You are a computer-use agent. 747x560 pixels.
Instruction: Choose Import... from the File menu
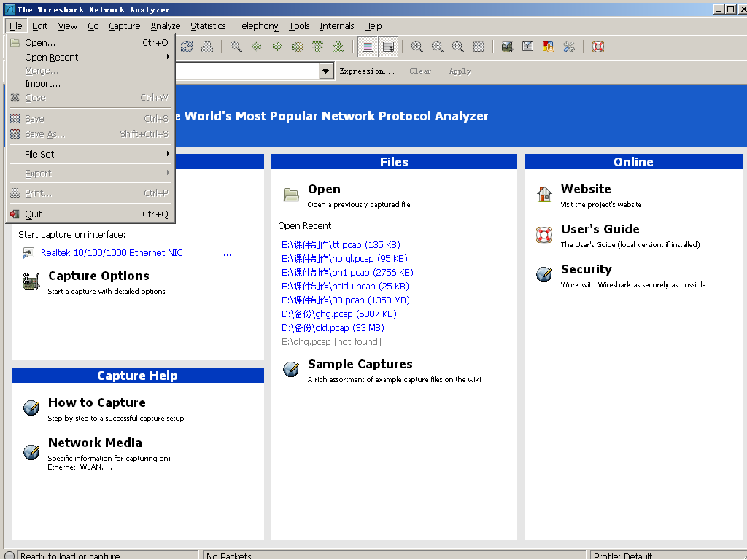click(90, 84)
